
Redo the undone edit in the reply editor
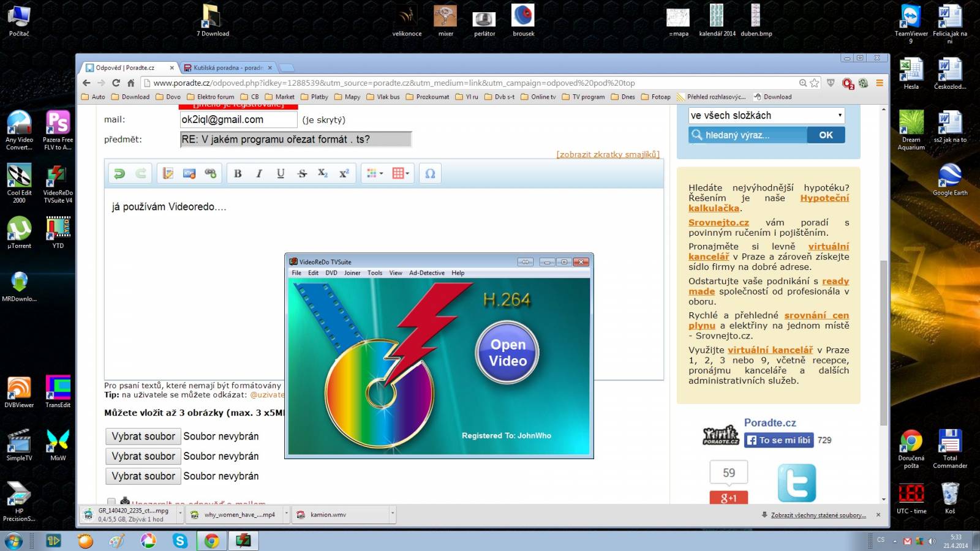tap(140, 174)
